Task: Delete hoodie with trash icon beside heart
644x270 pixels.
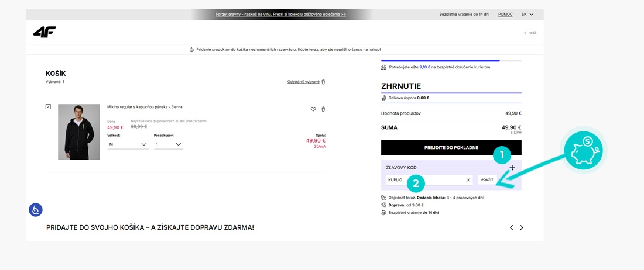Action: (x=323, y=109)
